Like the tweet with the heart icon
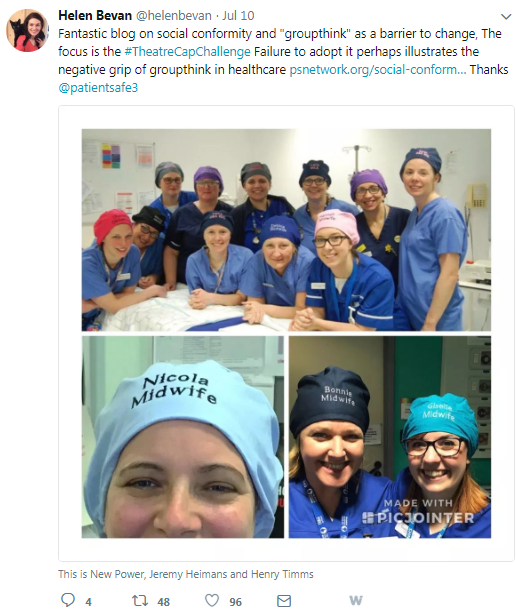 212,600
